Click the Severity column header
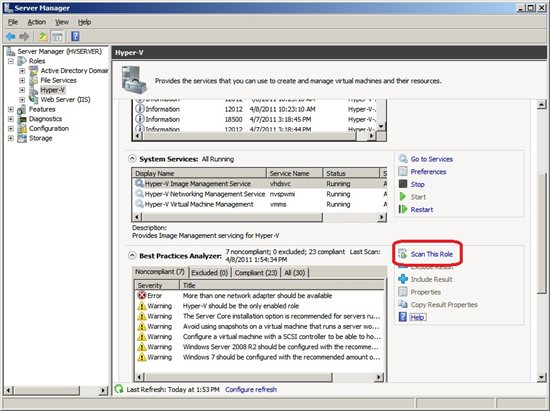 click(157, 285)
